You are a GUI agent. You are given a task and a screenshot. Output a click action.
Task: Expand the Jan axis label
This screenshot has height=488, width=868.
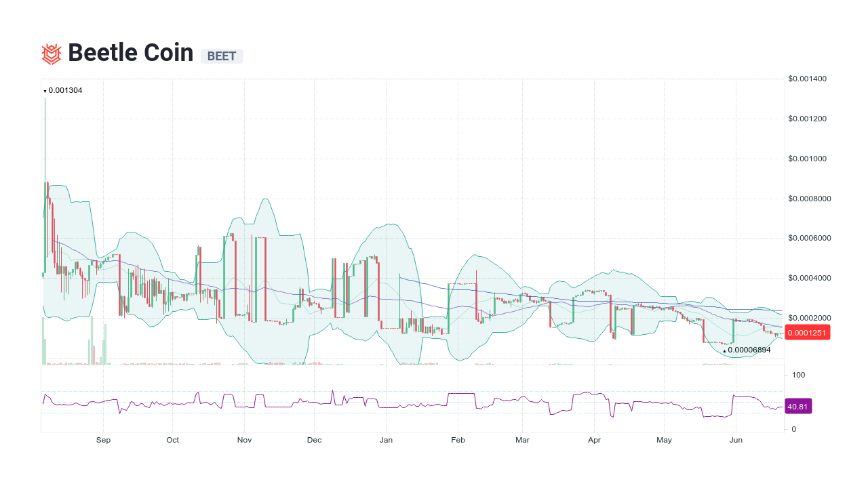pyautogui.click(x=386, y=440)
